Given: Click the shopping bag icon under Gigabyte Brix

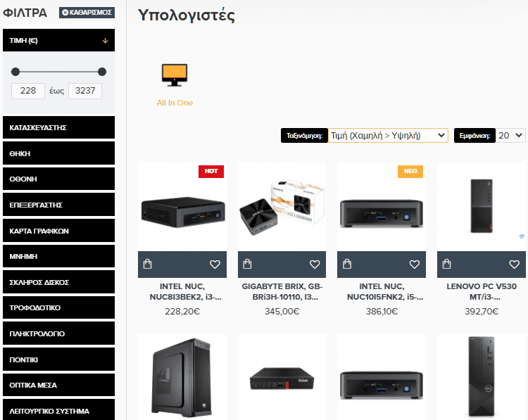Looking at the screenshot, I should [247, 264].
